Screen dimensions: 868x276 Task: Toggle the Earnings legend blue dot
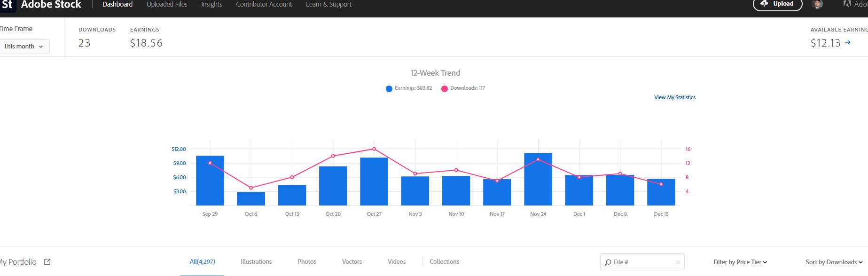tap(389, 88)
